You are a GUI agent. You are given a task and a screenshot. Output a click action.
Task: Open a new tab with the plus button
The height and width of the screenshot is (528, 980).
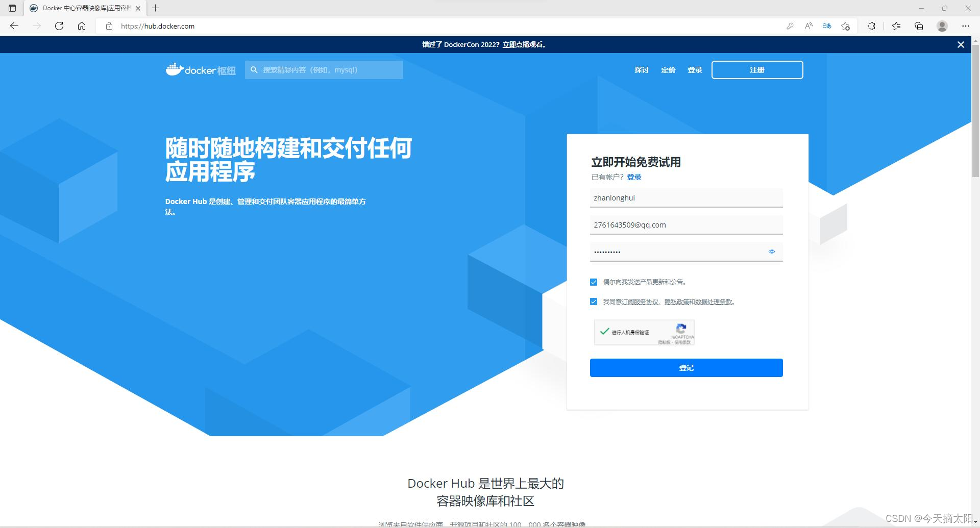(x=156, y=8)
